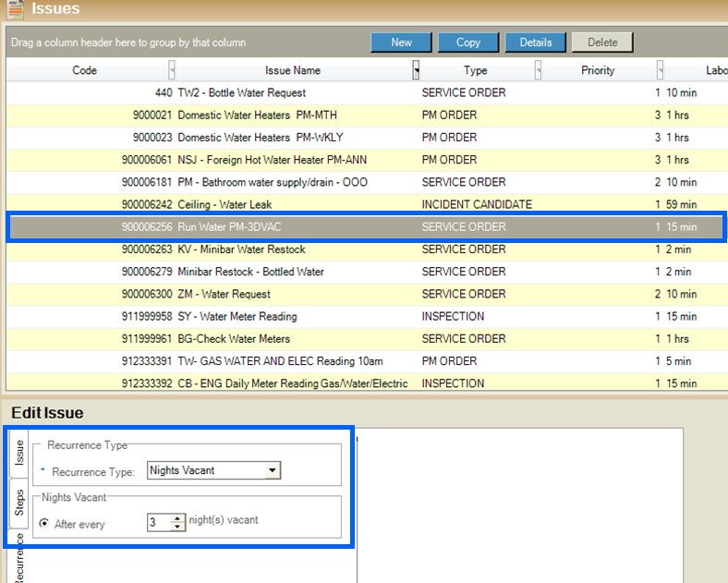
Task: Select the ZM - Water Request row
Action: (x=367, y=294)
